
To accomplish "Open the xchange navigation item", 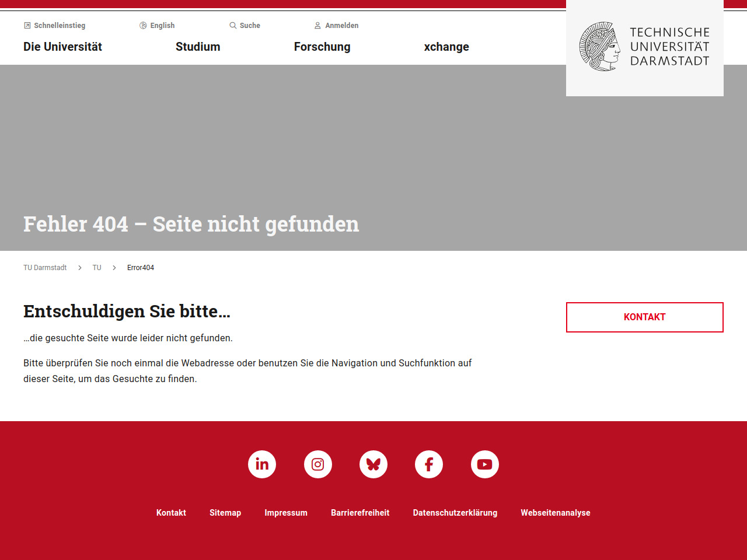I will [446, 47].
